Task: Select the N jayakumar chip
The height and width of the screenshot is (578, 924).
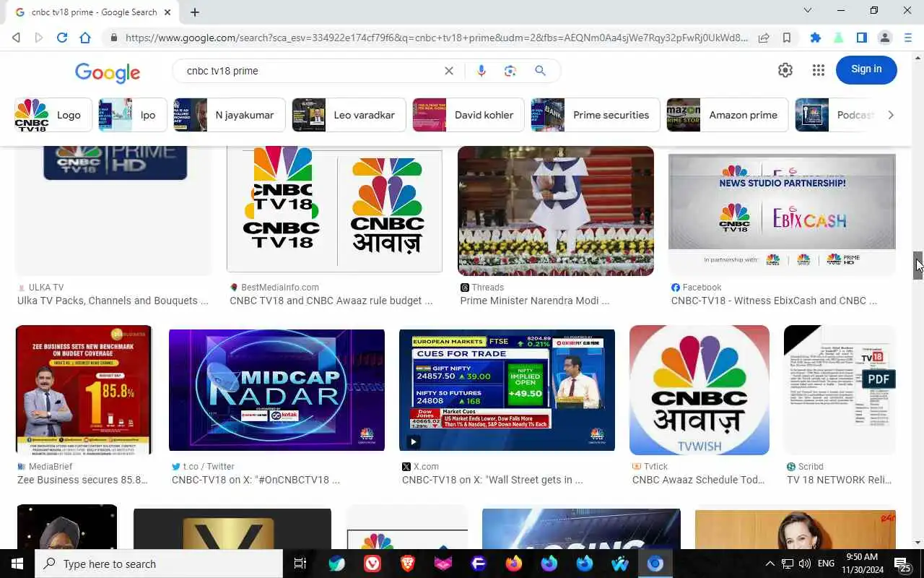Action: click(230, 115)
